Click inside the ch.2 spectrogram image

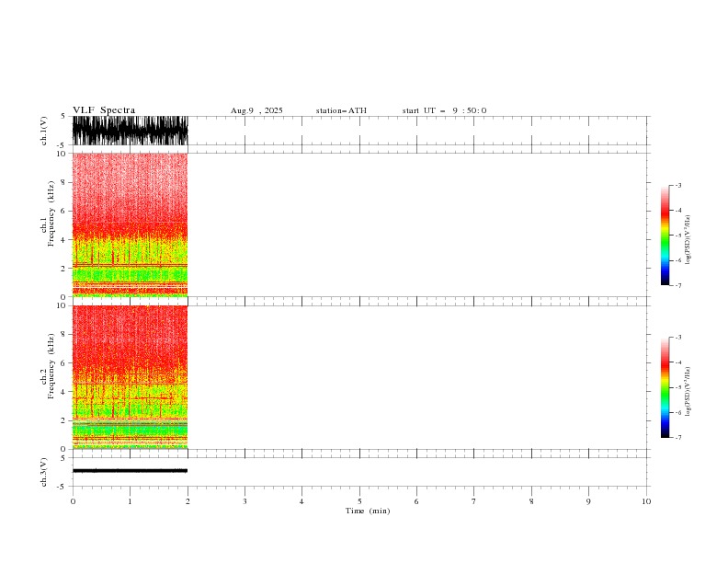point(130,377)
